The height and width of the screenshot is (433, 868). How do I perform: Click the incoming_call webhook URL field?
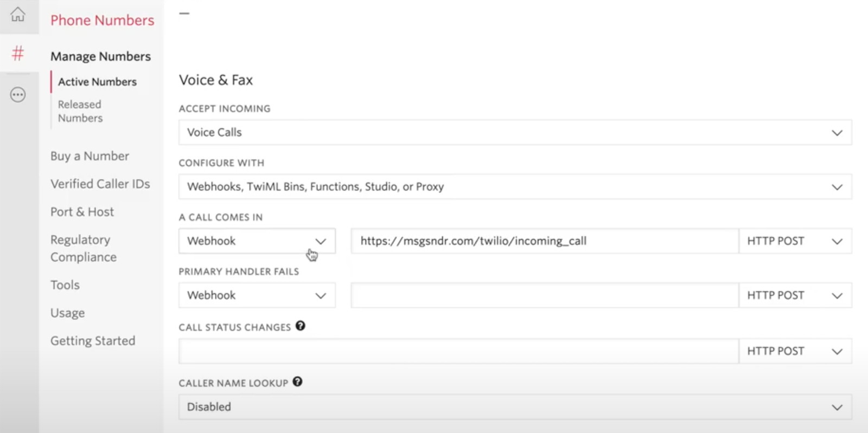click(544, 241)
